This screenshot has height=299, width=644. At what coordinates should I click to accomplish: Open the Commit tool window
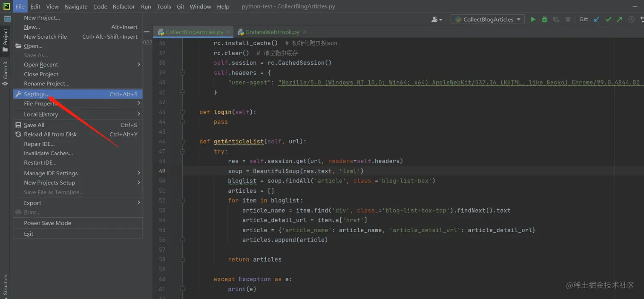click(x=5, y=73)
